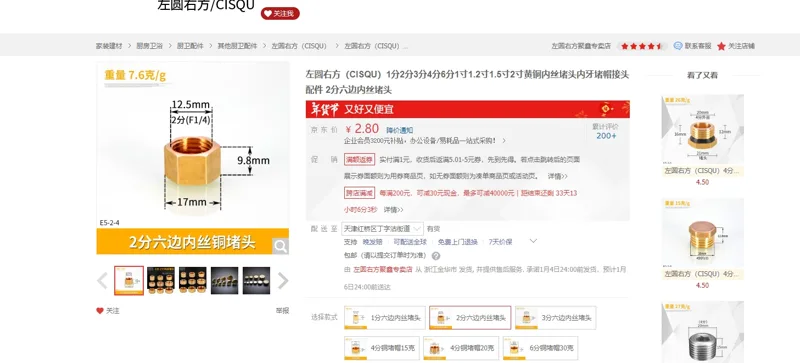Click the ¥2.80 price text
This screenshot has width=800, height=363.
pyautogui.click(x=362, y=129)
